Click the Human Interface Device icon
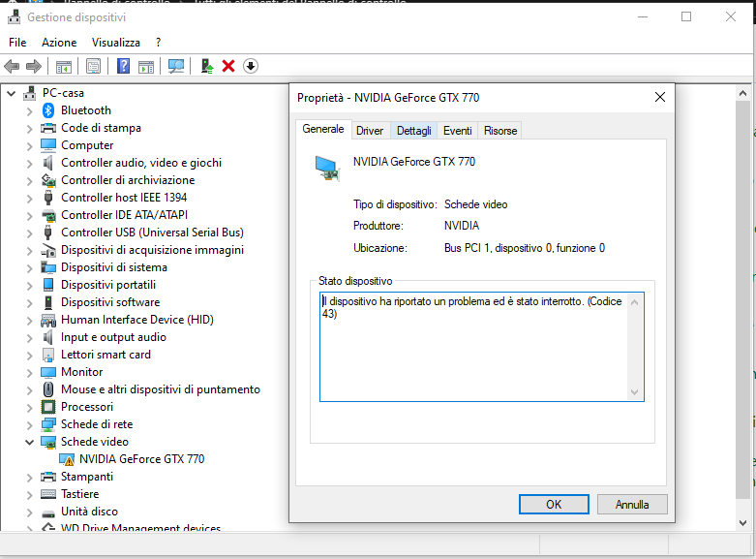The image size is (756, 559). pos(48,320)
